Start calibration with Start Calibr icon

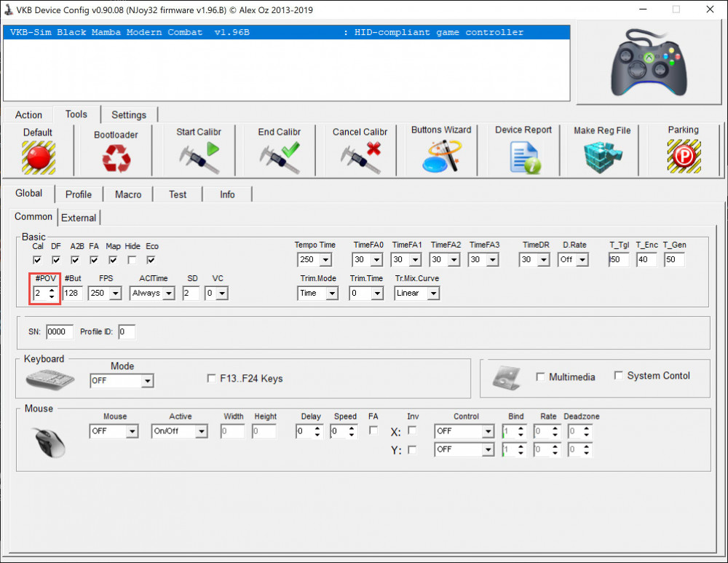pos(199,157)
